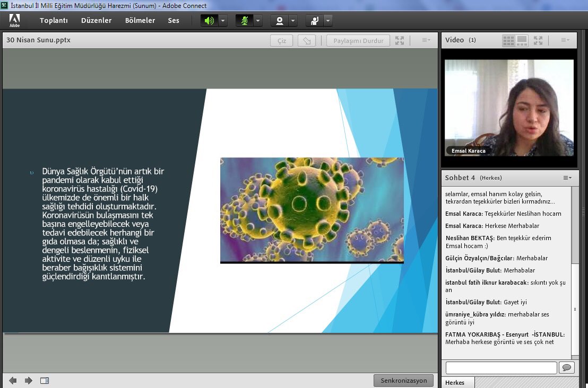Click message 'Teşekkürler Neslihan hocam'
The height and width of the screenshot is (388, 588).
pos(523,214)
